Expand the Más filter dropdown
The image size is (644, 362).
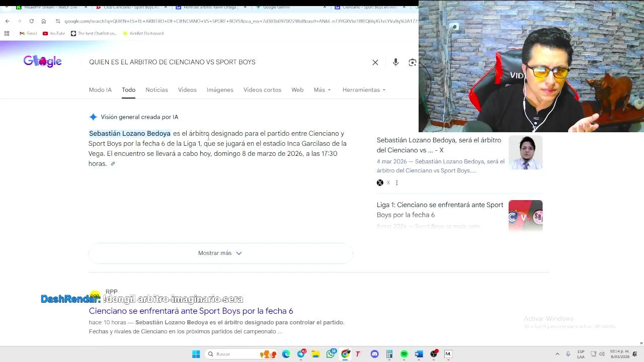tap(322, 89)
